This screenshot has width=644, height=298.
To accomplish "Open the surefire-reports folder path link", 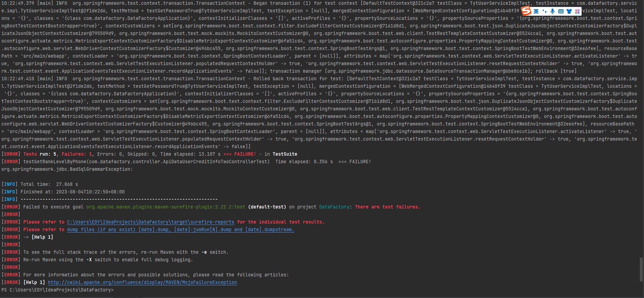I will pyautogui.click(x=151, y=222).
